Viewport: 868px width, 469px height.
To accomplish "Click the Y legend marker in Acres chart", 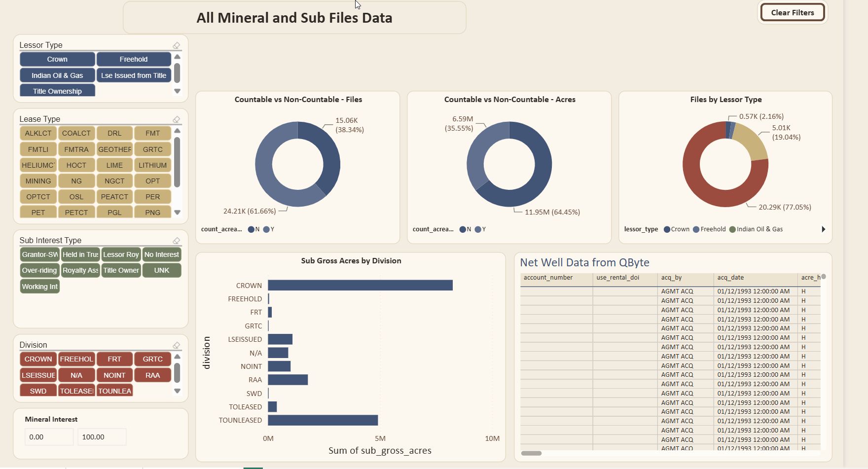I will point(478,229).
